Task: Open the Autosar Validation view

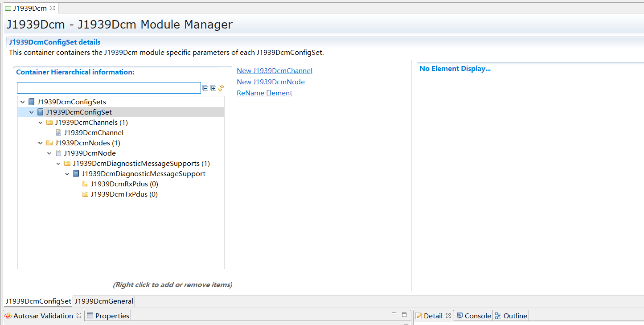Action: (43, 316)
